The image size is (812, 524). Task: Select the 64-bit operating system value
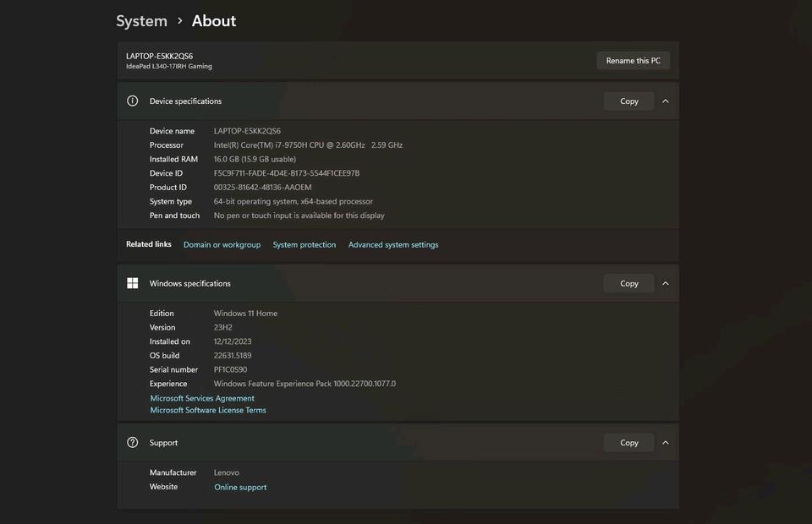(x=294, y=201)
